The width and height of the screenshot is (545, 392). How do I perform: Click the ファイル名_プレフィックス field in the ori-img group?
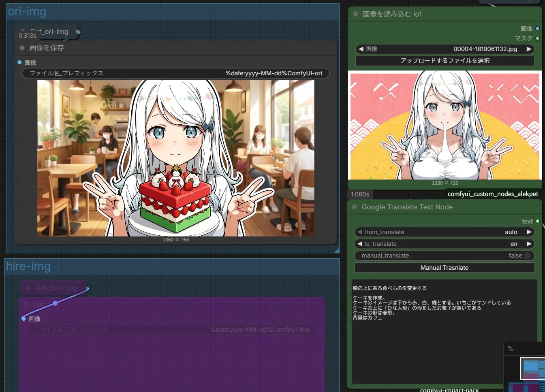coord(175,73)
